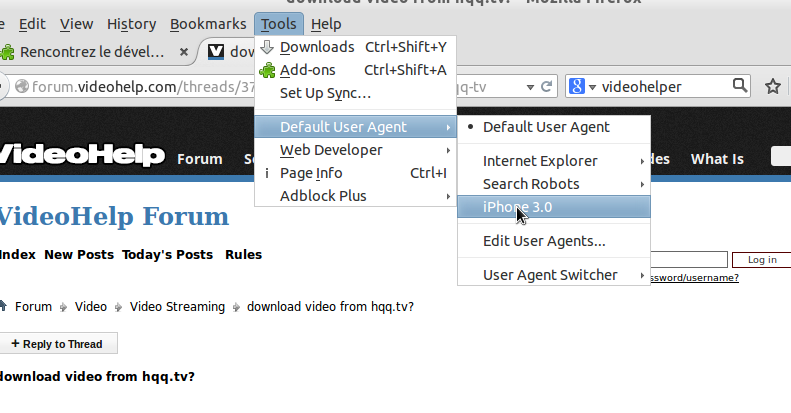Choose iPhone 3.0 user agent
Image resolution: width=791 pixels, height=413 pixels.
click(x=517, y=207)
